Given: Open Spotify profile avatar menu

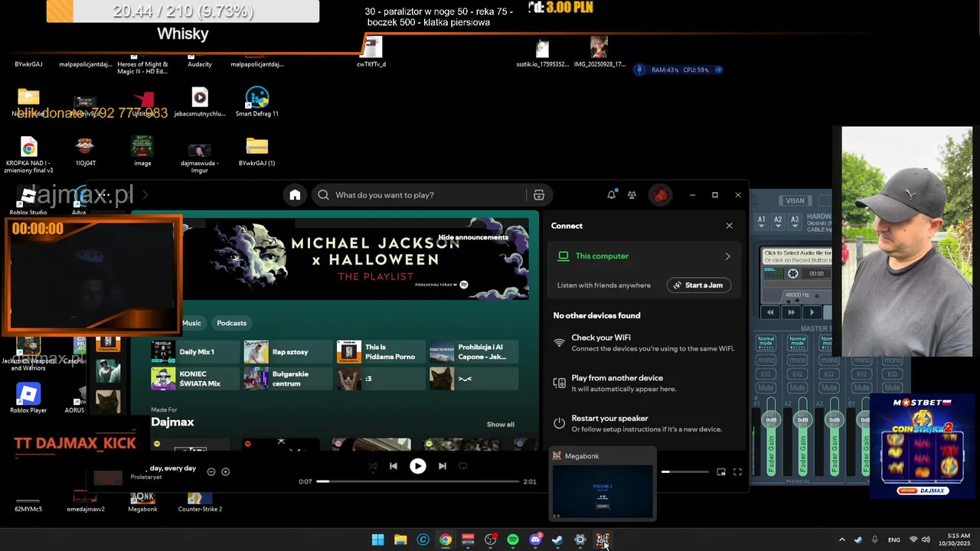Looking at the screenshot, I should 660,195.
